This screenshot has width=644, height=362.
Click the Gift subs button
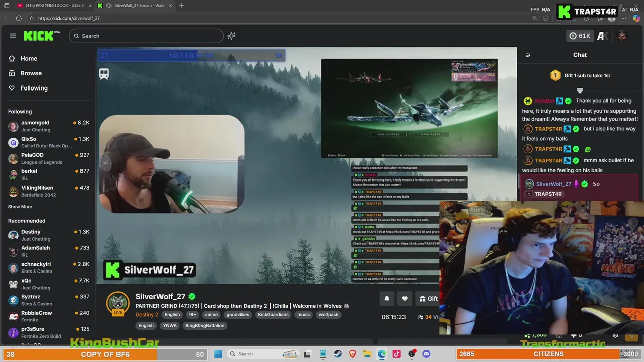coord(428,299)
